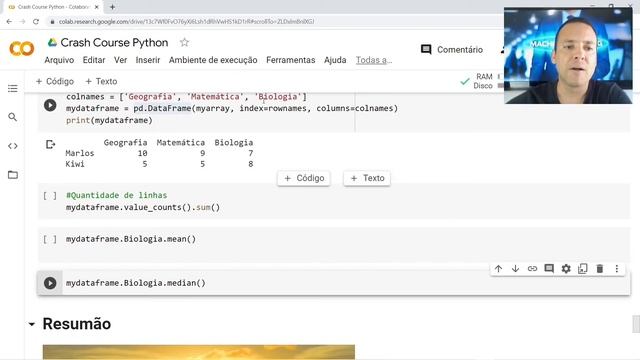Viewport: 640px width, 360px height.
Task: Open the Inserir menu
Action: 148,60
